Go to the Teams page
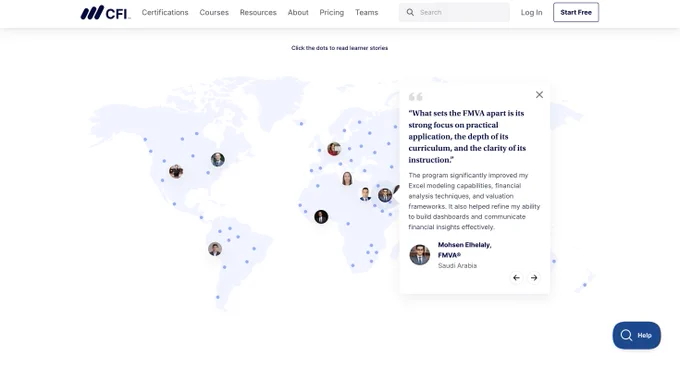 pyautogui.click(x=366, y=13)
